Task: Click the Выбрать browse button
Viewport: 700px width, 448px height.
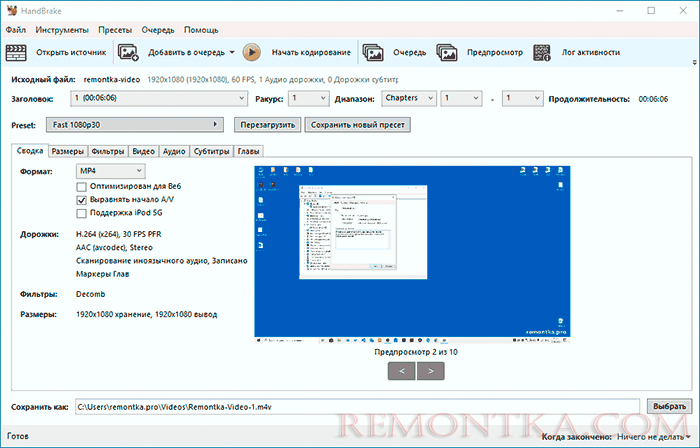Action: pyautogui.click(x=668, y=408)
